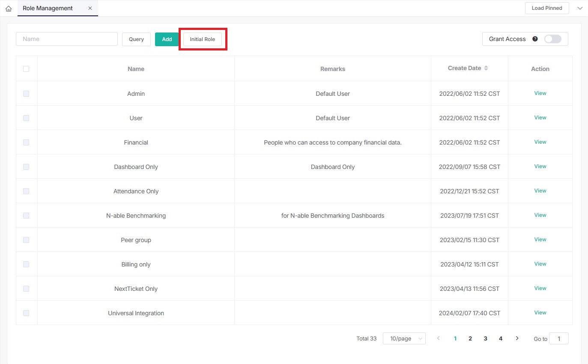Toggle the Grant Access switch

[552, 39]
